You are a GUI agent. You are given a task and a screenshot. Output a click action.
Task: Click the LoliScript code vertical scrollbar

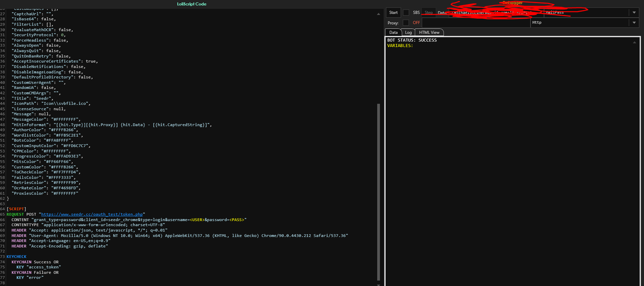tap(378, 191)
